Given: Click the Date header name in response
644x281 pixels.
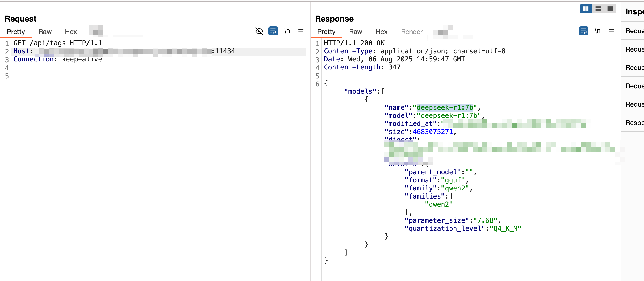Looking at the screenshot, I should [x=332, y=59].
